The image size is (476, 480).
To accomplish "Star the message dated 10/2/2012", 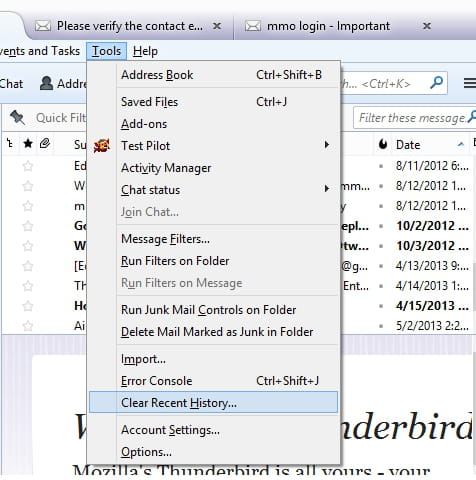I will pos(28,226).
